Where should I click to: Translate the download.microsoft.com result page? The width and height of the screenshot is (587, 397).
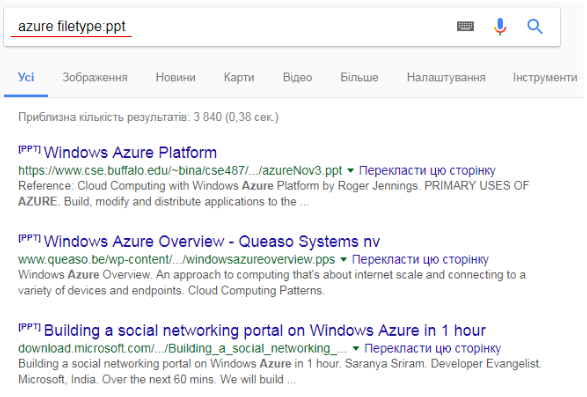coord(432,348)
